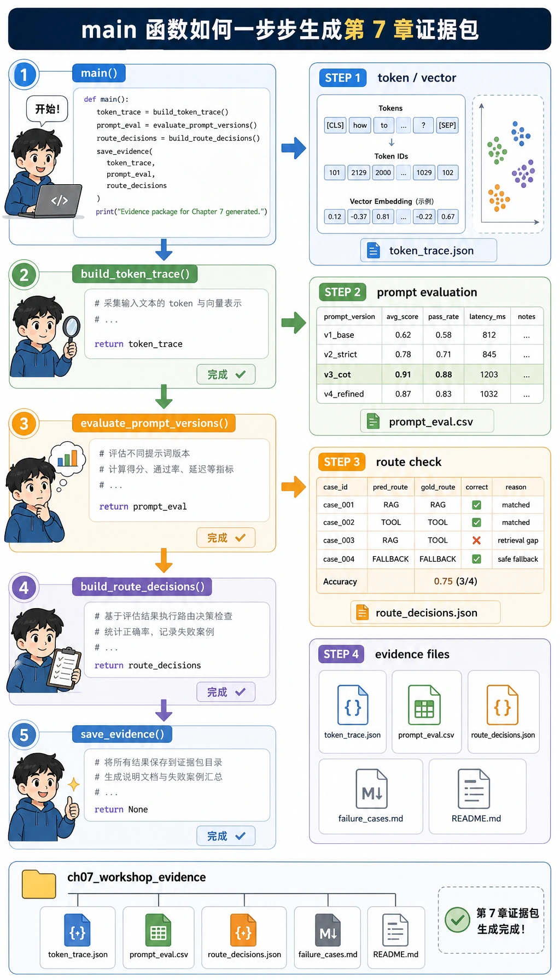This screenshot has width=560, height=980.
Task: Click the green checkbox in case_001 row
Action: 476,505
